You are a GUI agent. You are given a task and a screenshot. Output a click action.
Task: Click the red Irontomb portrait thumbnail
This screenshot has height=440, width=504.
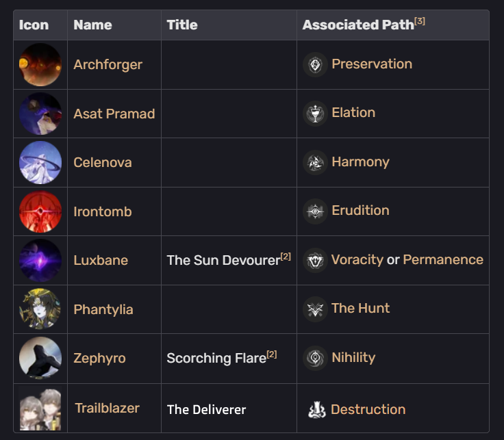point(40,211)
